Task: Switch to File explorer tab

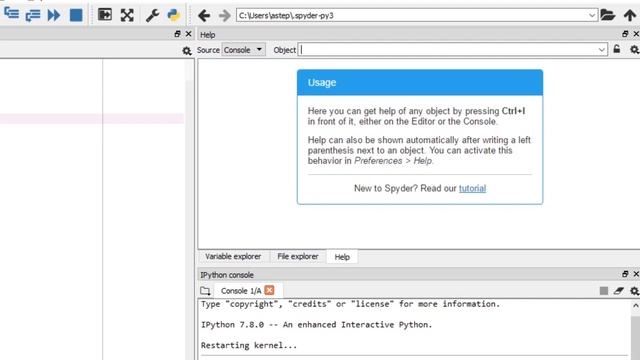Action: pos(298,256)
